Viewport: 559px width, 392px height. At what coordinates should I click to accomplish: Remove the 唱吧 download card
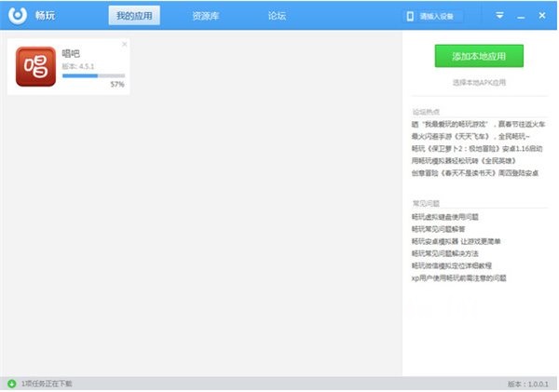coord(125,44)
